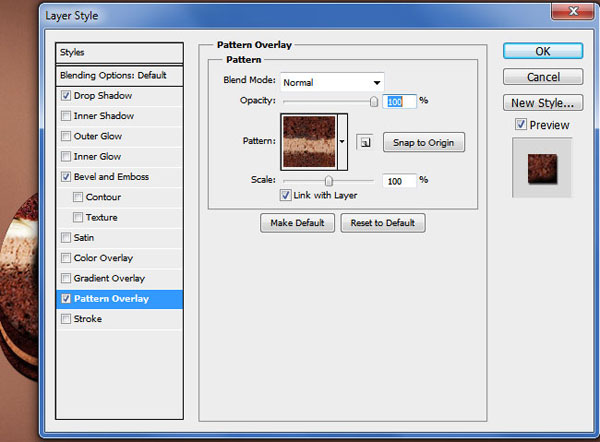Click Snap to Origin
The width and height of the screenshot is (600, 442).
click(424, 142)
